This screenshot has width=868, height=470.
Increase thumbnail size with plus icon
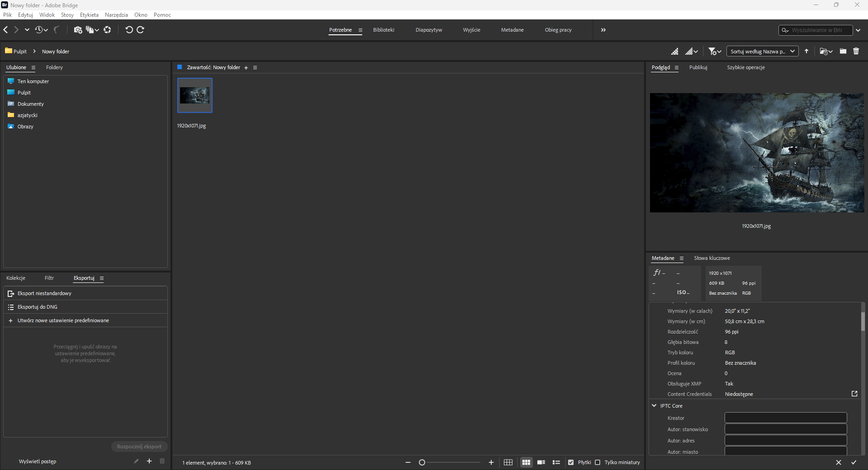pos(491,462)
